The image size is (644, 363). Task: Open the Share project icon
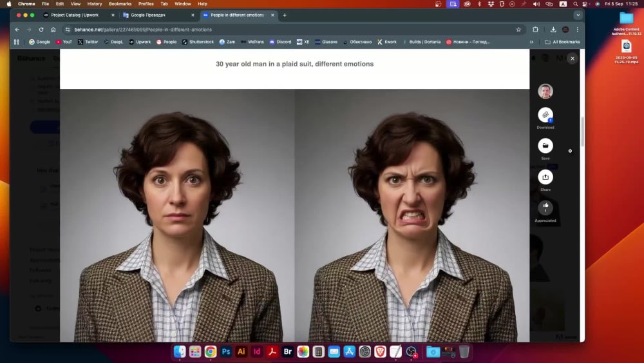(x=545, y=177)
